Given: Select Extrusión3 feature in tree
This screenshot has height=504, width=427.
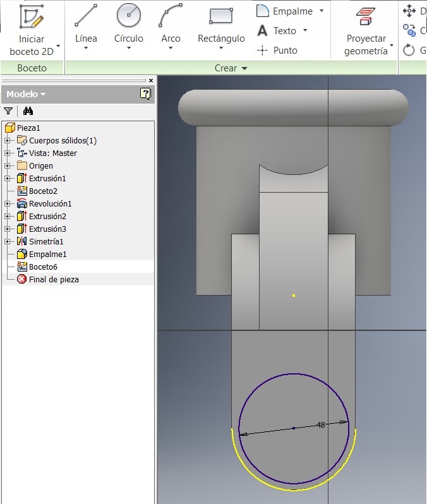Looking at the screenshot, I should click(x=47, y=229).
